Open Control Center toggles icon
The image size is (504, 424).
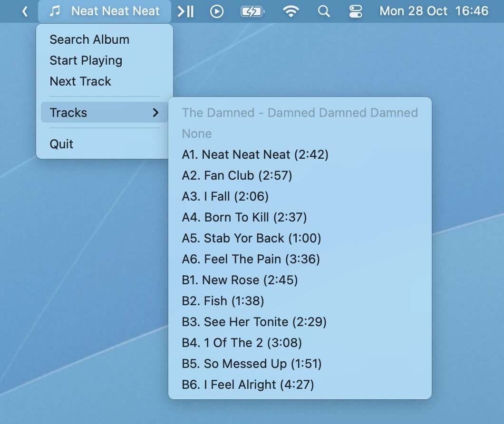tap(356, 11)
